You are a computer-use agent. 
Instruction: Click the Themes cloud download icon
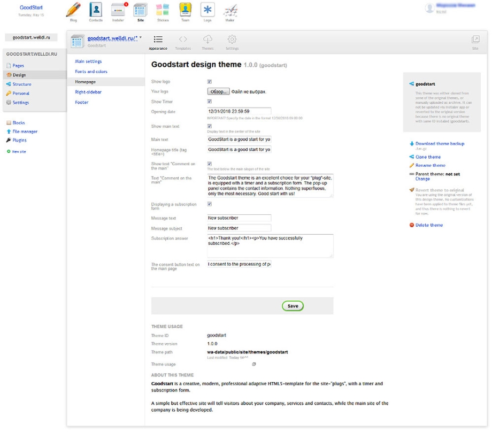coord(207,40)
